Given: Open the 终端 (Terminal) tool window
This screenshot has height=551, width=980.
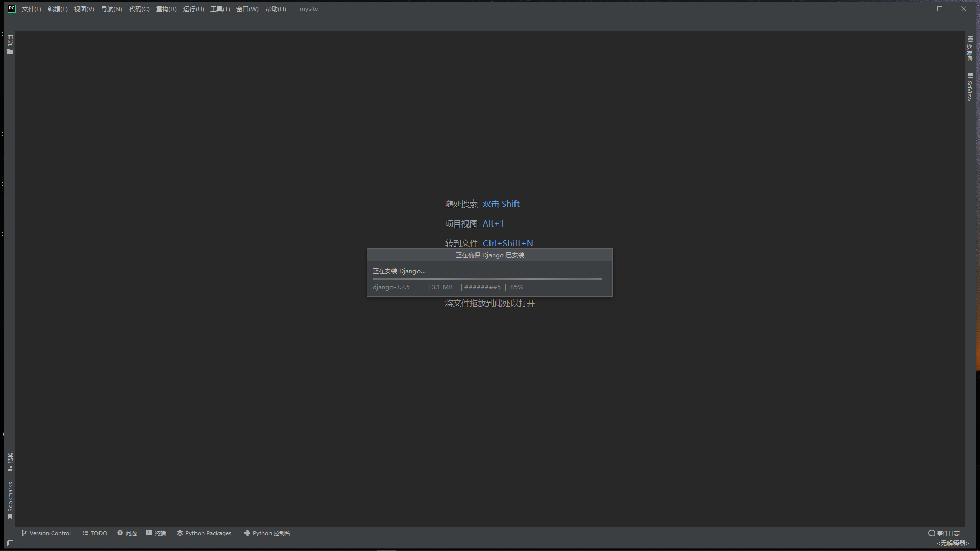Looking at the screenshot, I should click(156, 533).
